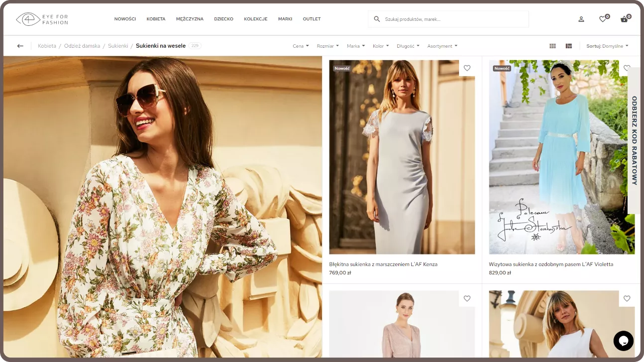Open the DZIECKO menu
Image resolution: width=644 pixels, height=362 pixels.
pyautogui.click(x=223, y=19)
